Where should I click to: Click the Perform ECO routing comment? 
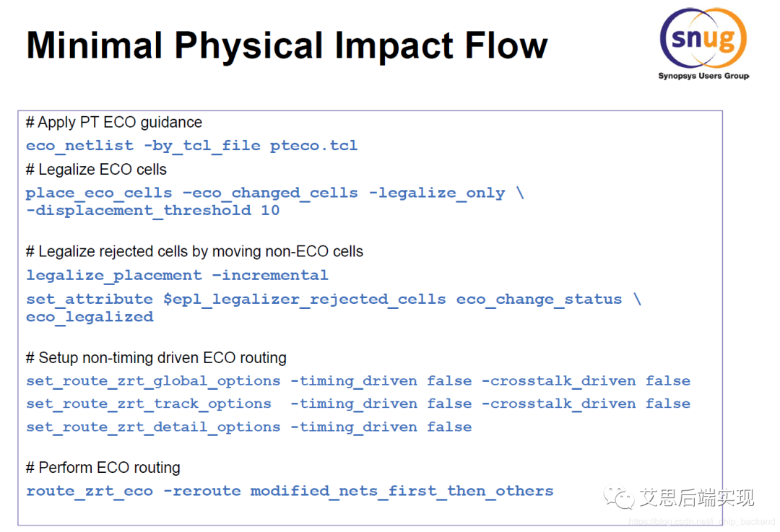[x=103, y=467]
